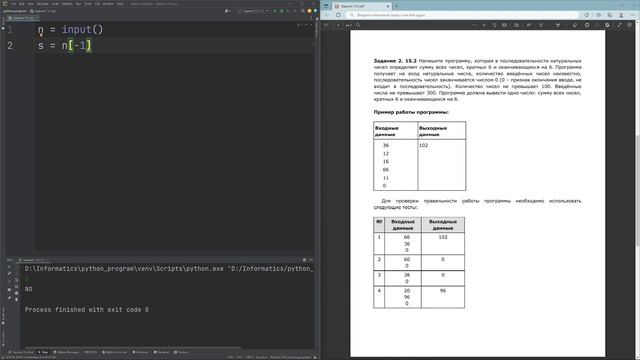The image size is (640, 360).
Task: Click the wrench icon in Run panel sidebar
Action: 9,273
